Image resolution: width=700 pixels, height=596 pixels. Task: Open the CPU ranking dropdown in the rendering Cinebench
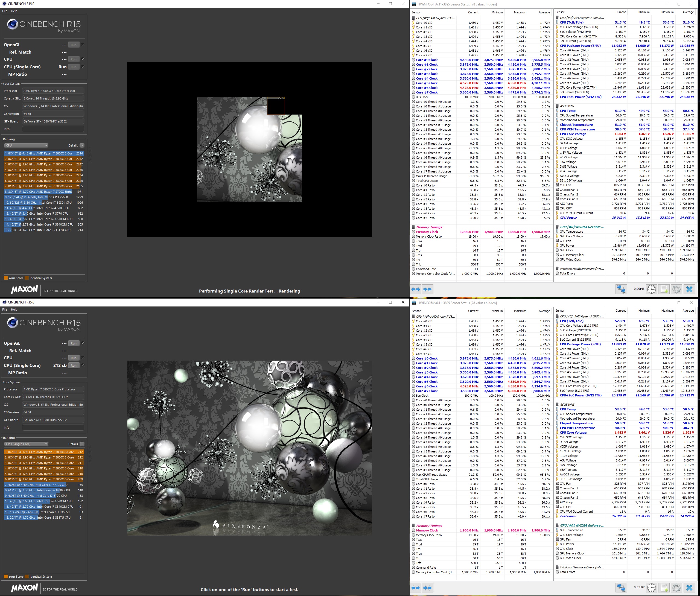coord(26,145)
